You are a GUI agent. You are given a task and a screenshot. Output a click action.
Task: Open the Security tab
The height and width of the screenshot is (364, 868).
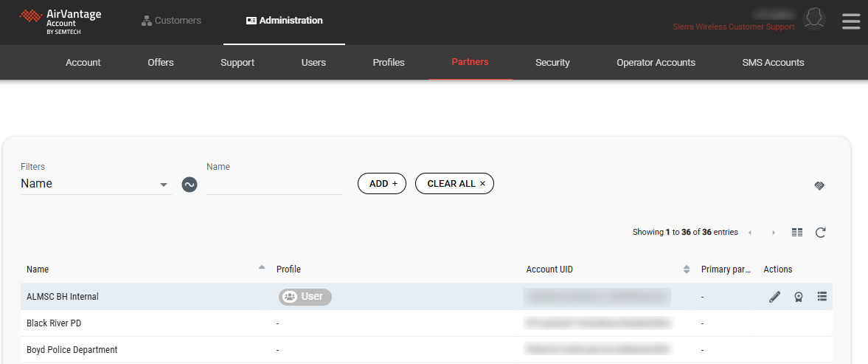coord(552,63)
